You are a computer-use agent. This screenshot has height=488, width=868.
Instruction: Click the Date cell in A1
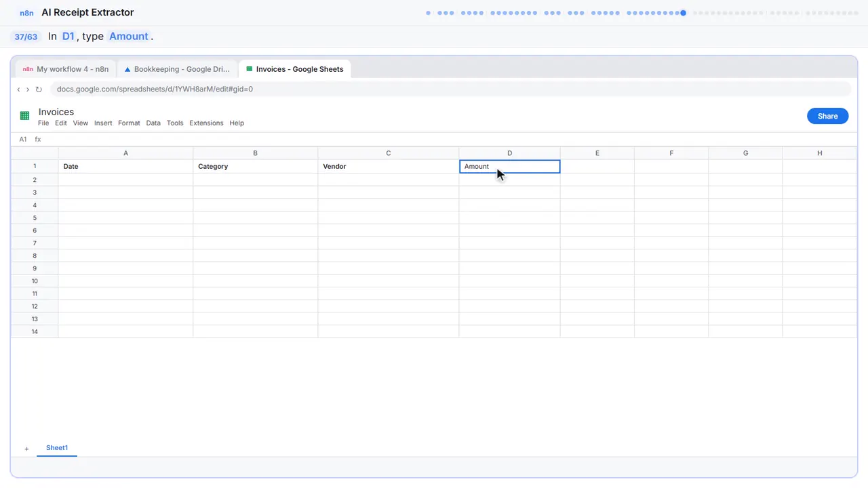pos(125,166)
